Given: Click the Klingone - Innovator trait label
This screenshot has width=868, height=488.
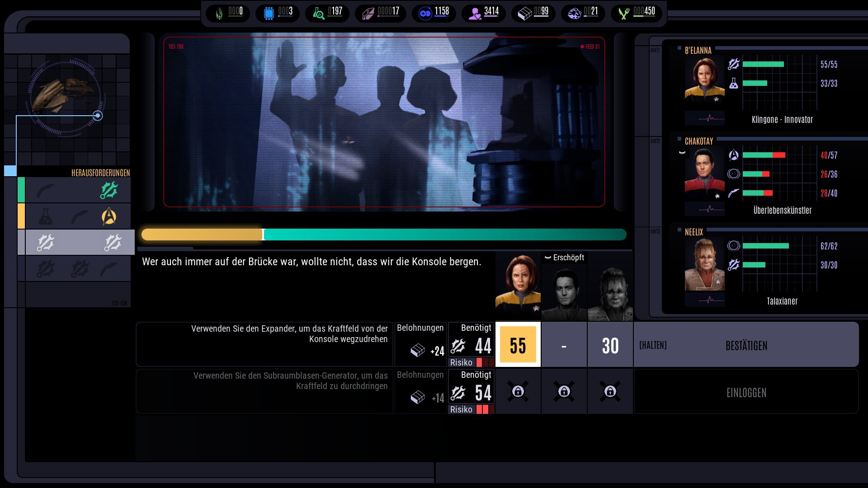Looking at the screenshot, I should point(782,120).
